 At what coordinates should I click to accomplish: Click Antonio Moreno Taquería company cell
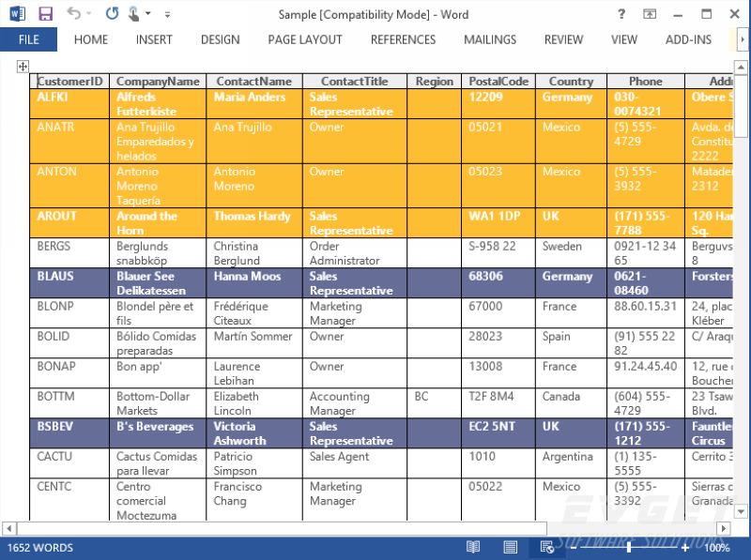[158, 186]
